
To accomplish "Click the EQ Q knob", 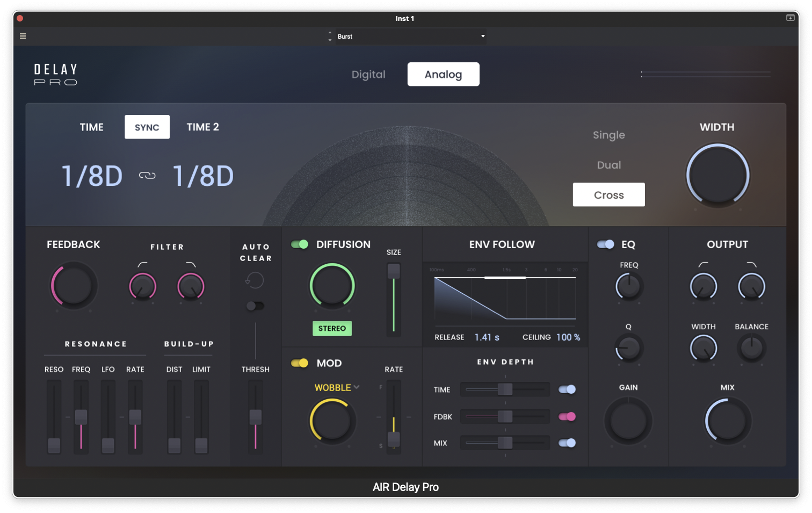I will (x=628, y=348).
